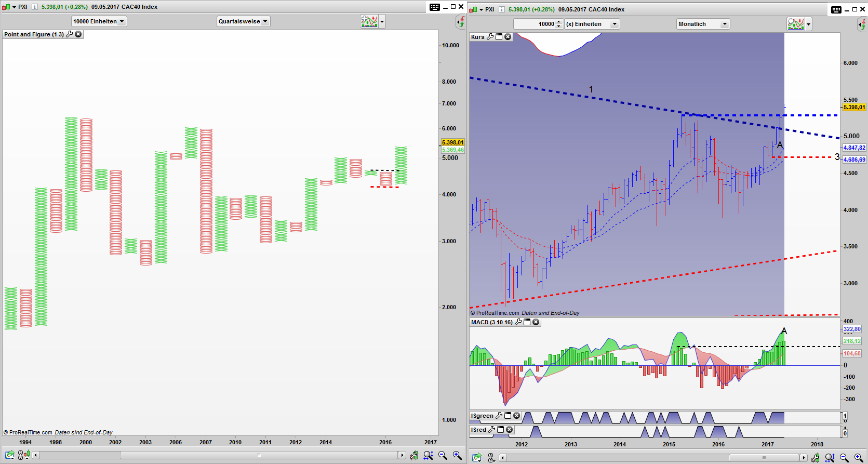The height and width of the screenshot is (464, 868).
Task: Open the Quartalsweise timeframe dropdown
Action: tap(243, 21)
